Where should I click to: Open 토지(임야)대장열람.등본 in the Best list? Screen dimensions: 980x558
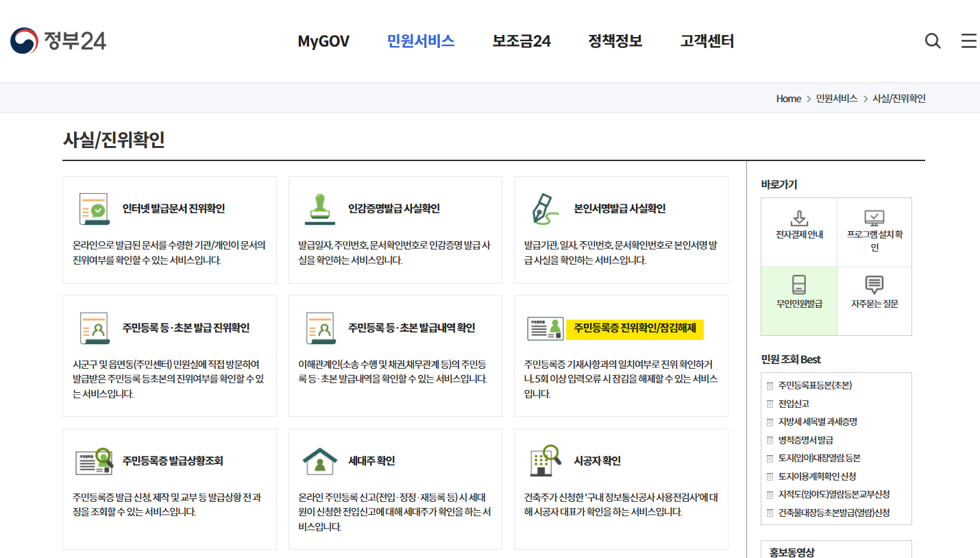coord(819,458)
